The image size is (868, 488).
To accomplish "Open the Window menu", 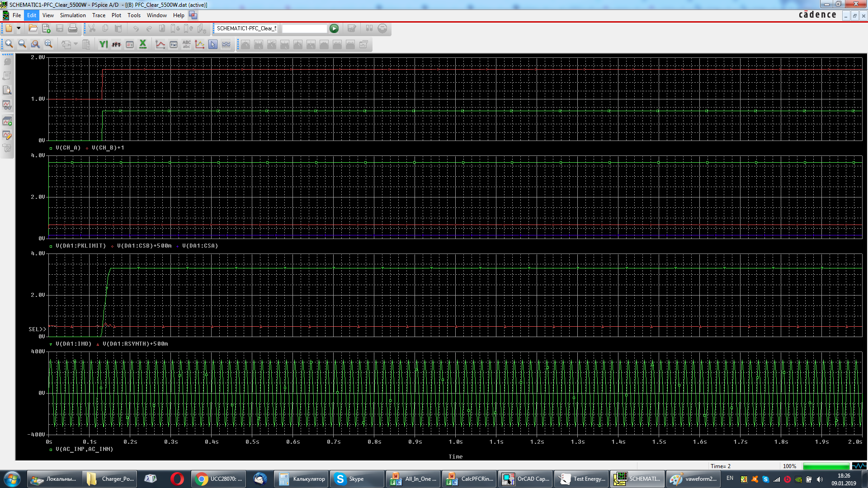I will pyautogui.click(x=157, y=15).
